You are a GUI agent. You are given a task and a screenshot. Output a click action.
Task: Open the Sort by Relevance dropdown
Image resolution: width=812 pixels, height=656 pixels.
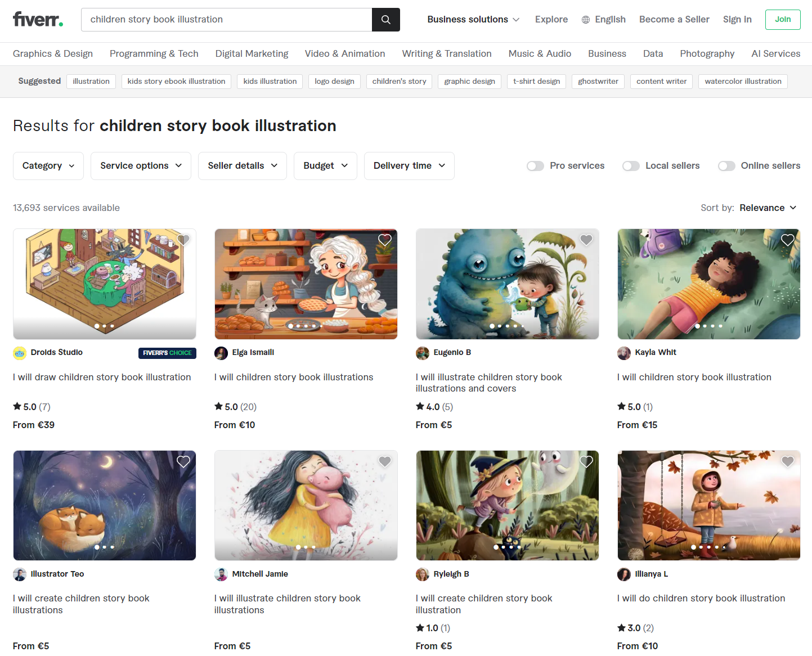tap(768, 208)
